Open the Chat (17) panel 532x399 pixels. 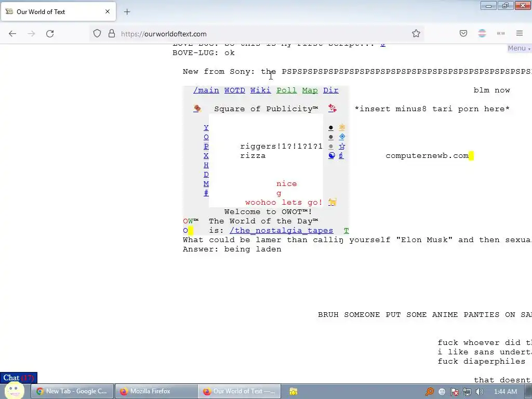tap(19, 378)
